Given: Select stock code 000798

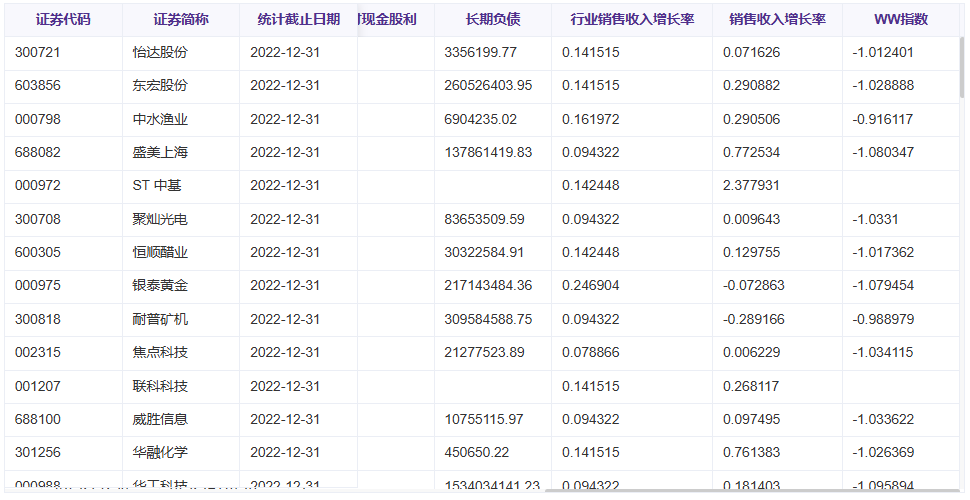Looking at the screenshot, I should [x=38, y=119].
